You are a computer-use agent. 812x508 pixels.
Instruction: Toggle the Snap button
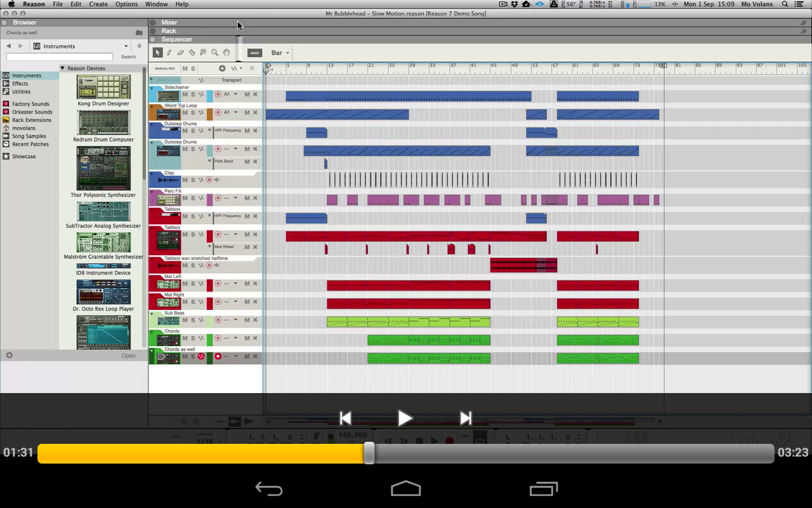point(254,53)
